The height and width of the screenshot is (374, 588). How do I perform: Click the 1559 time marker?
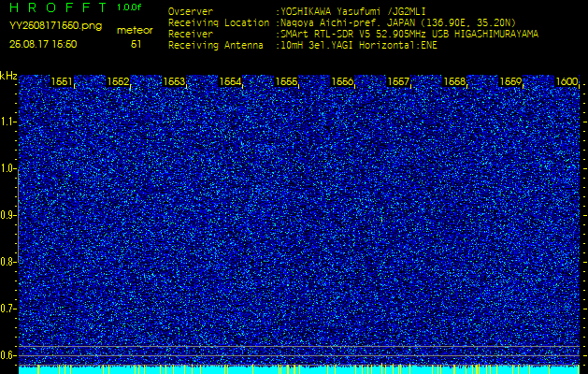pos(510,81)
